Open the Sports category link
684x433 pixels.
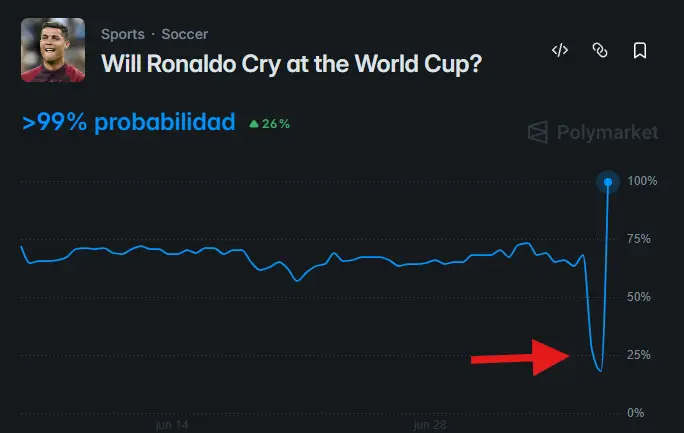click(x=123, y=34)
